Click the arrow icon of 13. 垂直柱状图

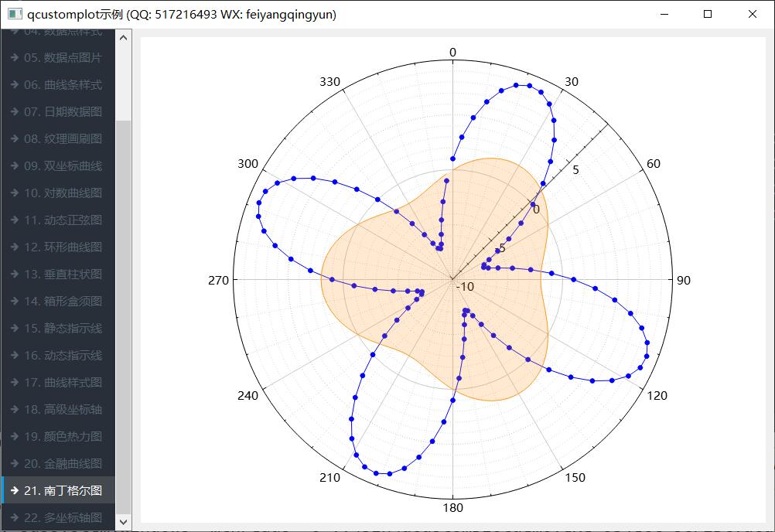pos(15,275)
